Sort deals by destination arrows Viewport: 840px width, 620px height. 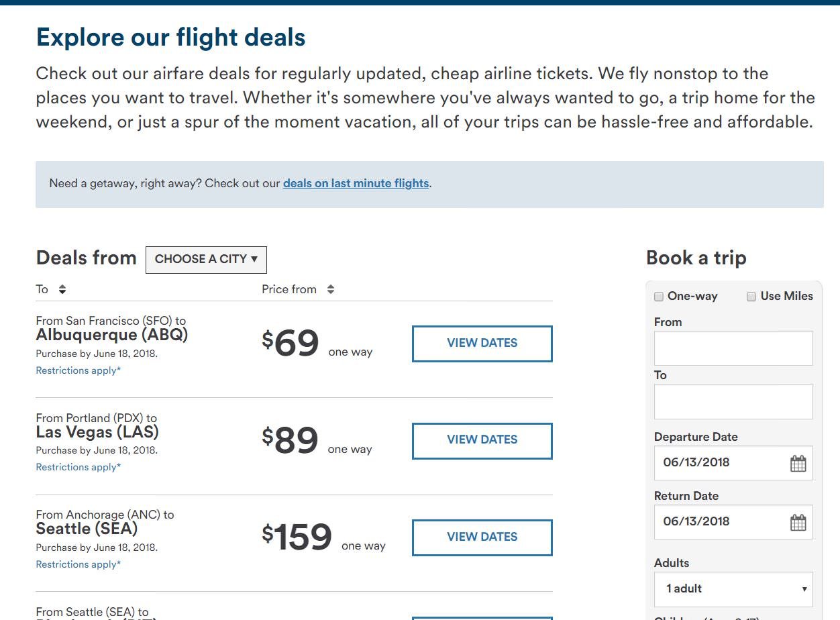pyautogui.click(x=62, y=289)
